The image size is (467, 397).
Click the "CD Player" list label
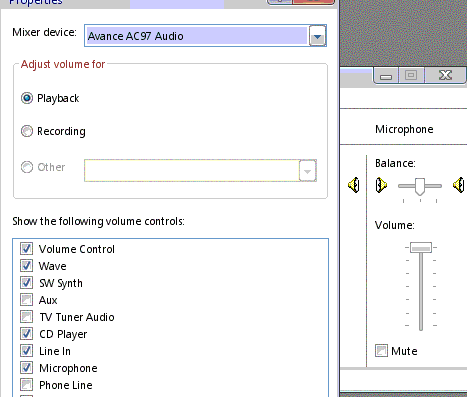pyautogui.click(x=63, y=334)
